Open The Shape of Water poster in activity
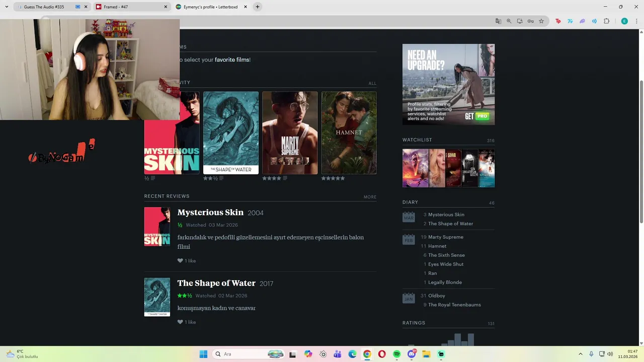The height and width of the screenshot is (362, 644). click(231, 133)
